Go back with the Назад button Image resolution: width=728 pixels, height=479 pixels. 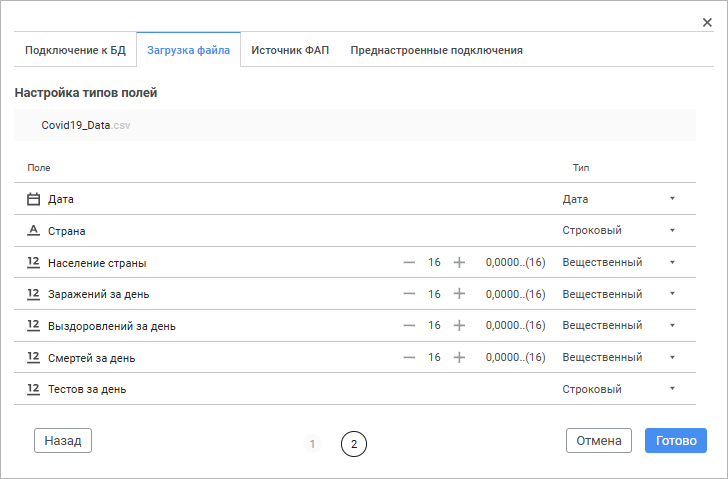point(63,441)
